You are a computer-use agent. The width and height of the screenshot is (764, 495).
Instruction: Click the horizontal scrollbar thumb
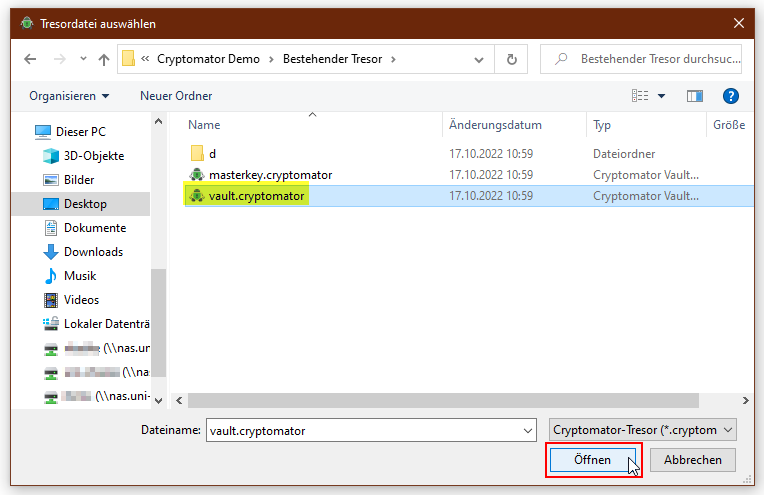coord(443,400)
